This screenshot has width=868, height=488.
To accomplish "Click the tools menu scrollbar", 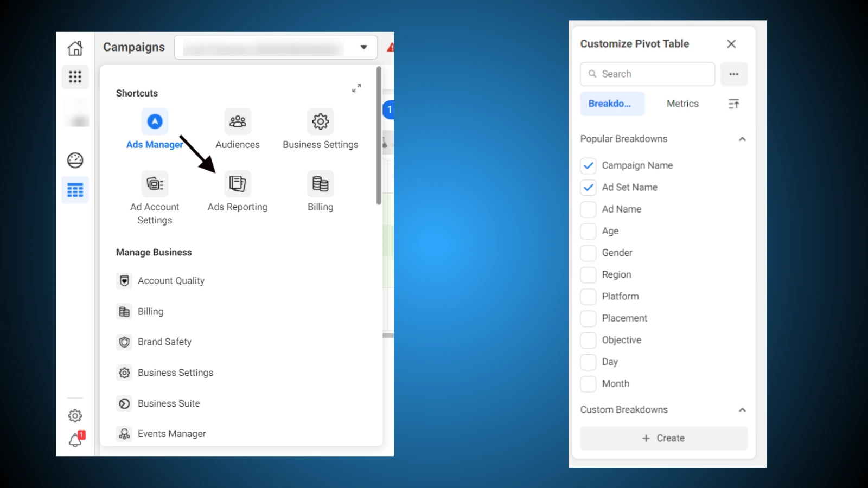I will [379, 136].
